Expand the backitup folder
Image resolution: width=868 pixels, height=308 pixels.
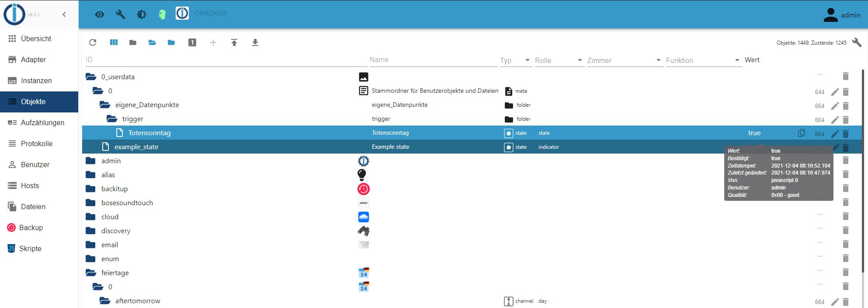[91, 189]
